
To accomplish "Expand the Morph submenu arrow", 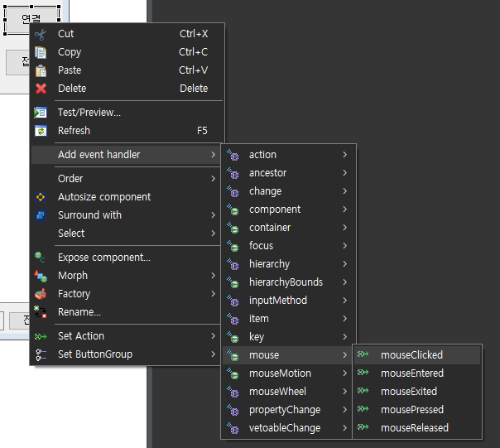I will [x=213, y=276].
